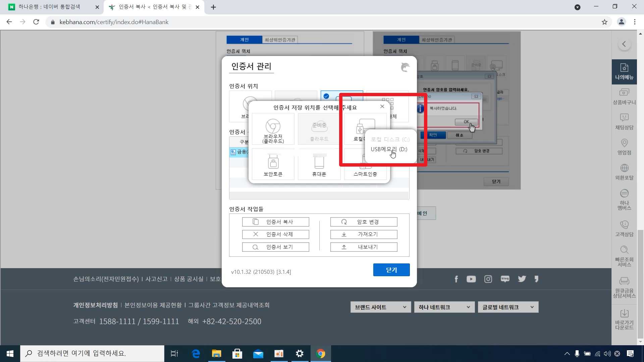
Task: Click the 암호 변경 button
Action: coord(364,222)
